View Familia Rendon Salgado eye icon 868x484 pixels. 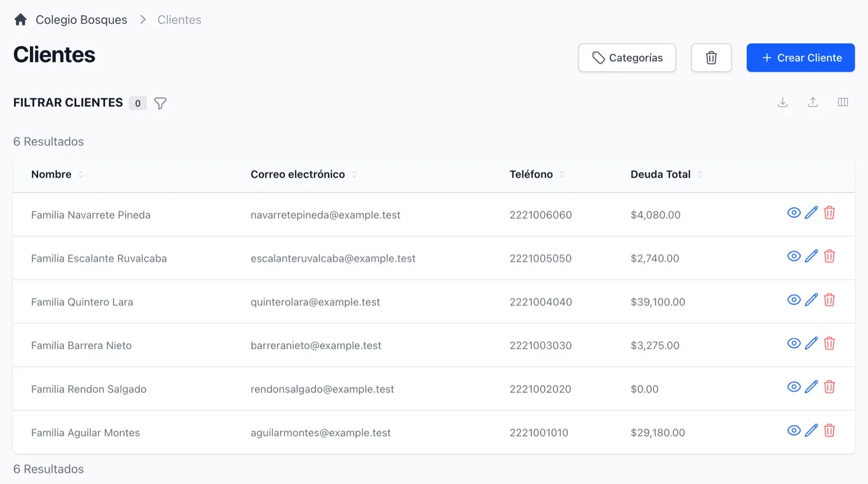click(x=794, y=387)
